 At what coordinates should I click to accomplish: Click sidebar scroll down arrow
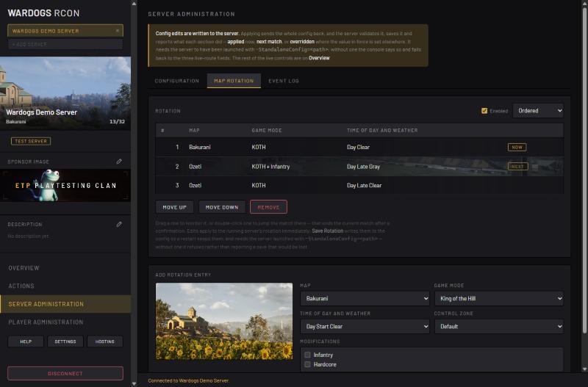click(x=134, y=383)
